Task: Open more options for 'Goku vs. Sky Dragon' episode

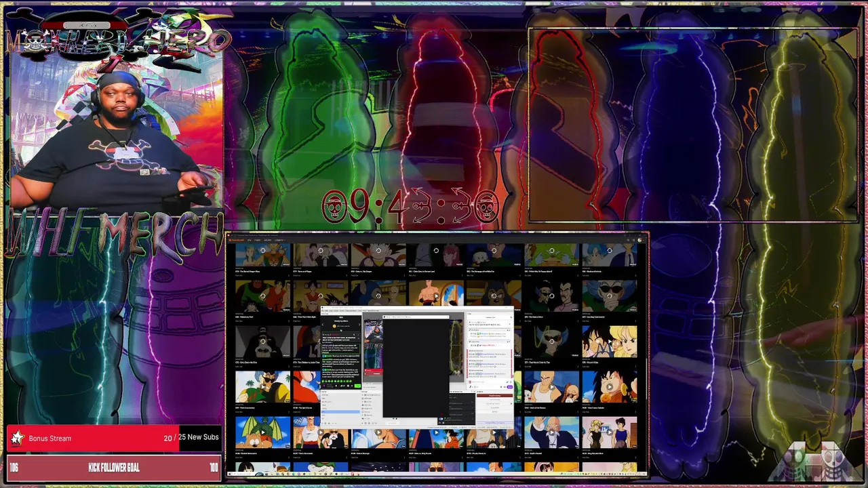Action: [x=404, y=275]
